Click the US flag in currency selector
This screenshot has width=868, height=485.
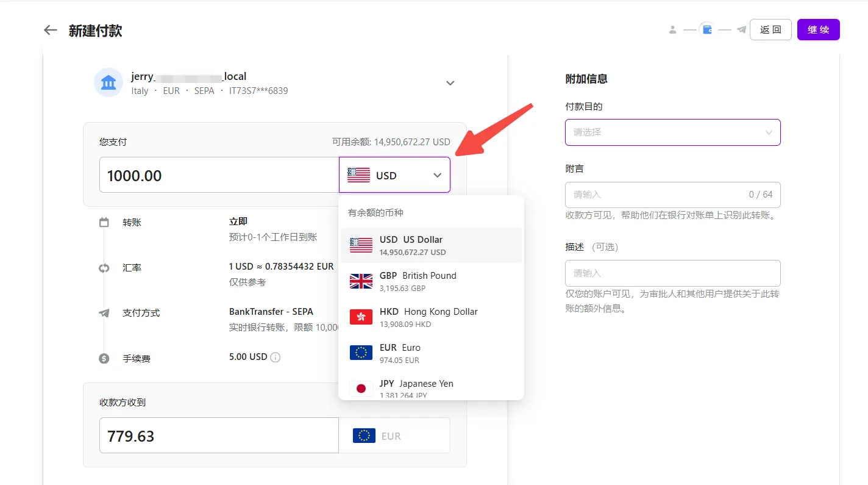358,176
